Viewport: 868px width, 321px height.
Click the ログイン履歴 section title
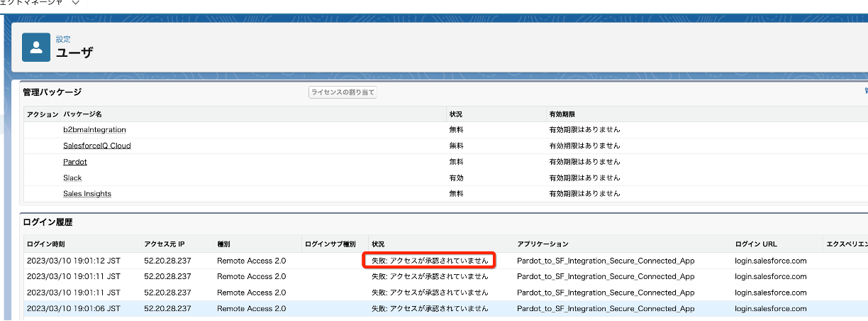[48, 222]
